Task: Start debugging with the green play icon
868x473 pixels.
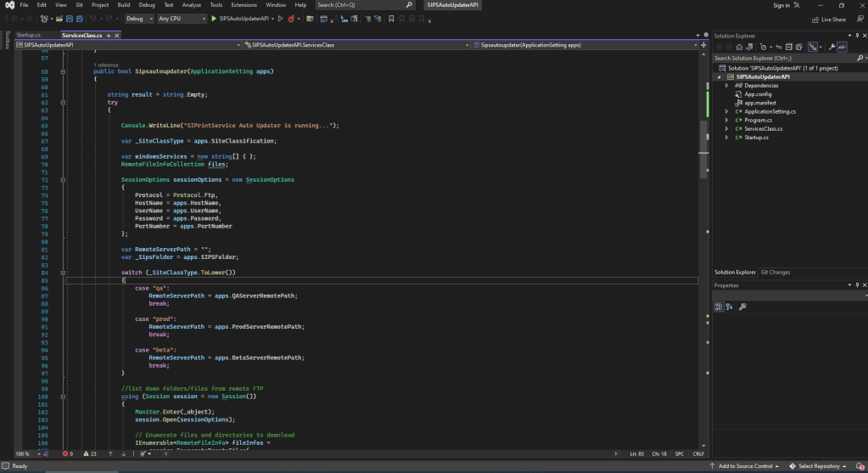Action: pyautogui.click(x=215, y=18)
